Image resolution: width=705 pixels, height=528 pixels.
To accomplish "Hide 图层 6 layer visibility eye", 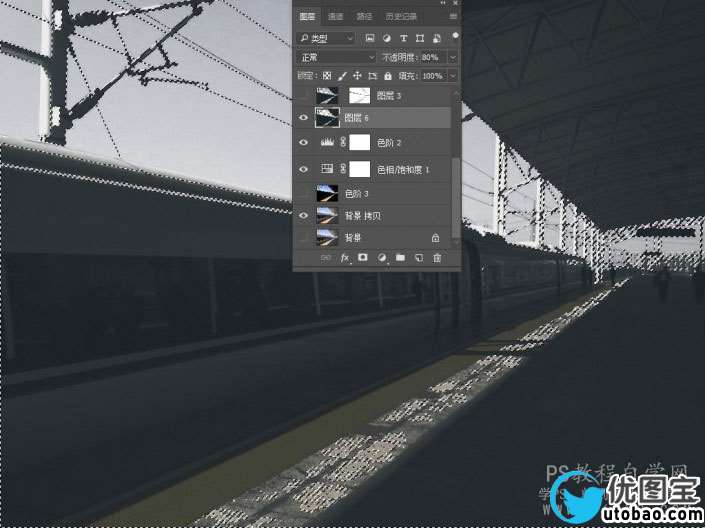I will (303, 118).
